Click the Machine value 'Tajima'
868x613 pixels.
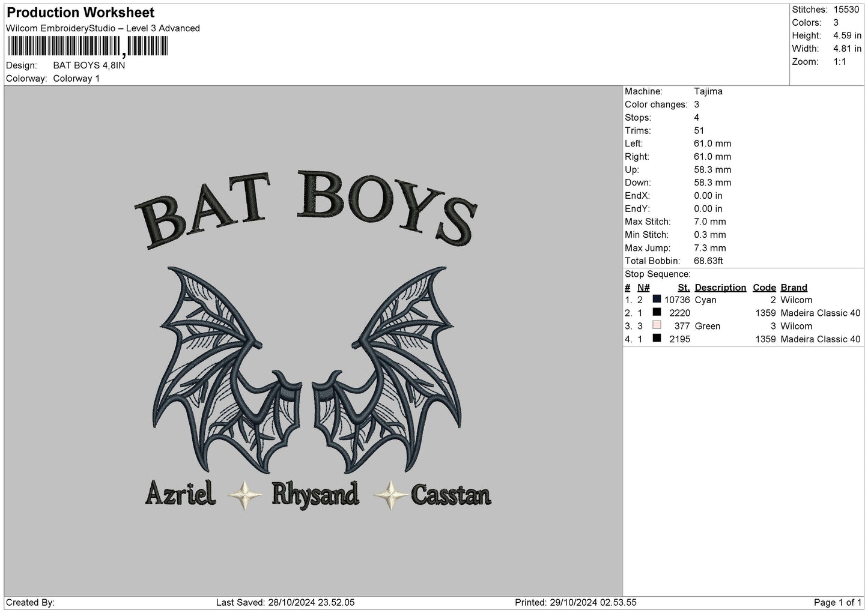point(708,91)
